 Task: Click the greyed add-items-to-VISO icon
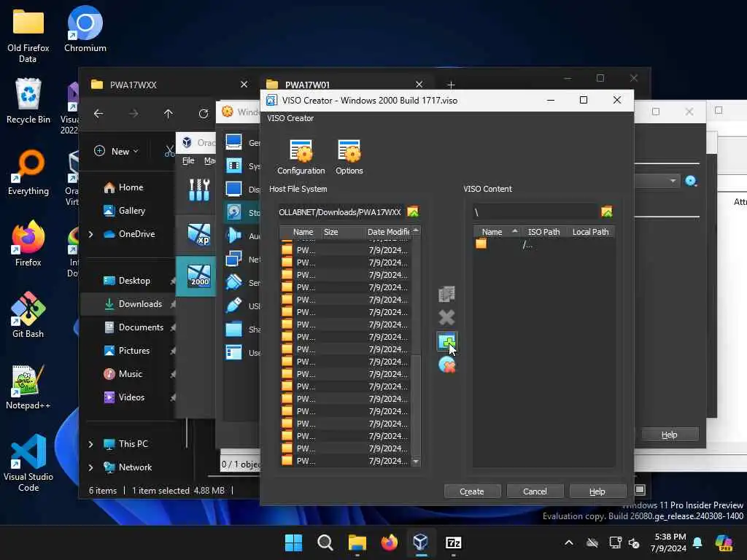pos(446,294)
